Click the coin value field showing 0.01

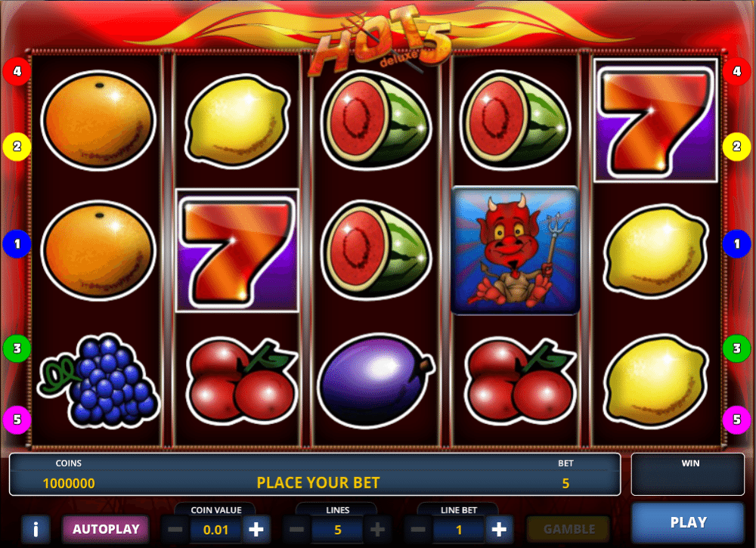216,530
